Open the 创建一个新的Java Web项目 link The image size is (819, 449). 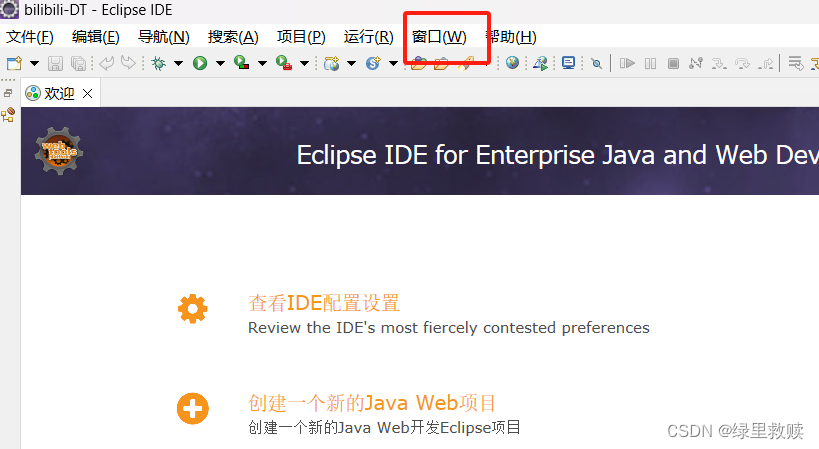point(371,403)
